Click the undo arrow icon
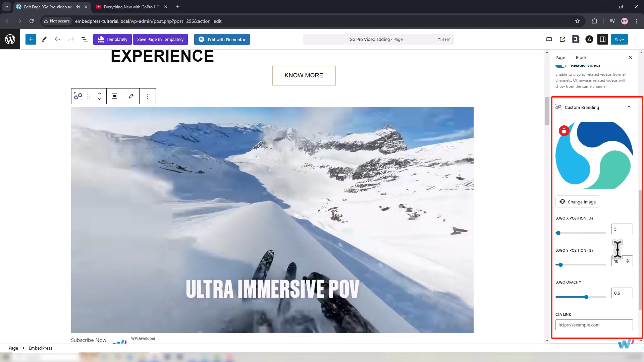 [x=58, y=39]
